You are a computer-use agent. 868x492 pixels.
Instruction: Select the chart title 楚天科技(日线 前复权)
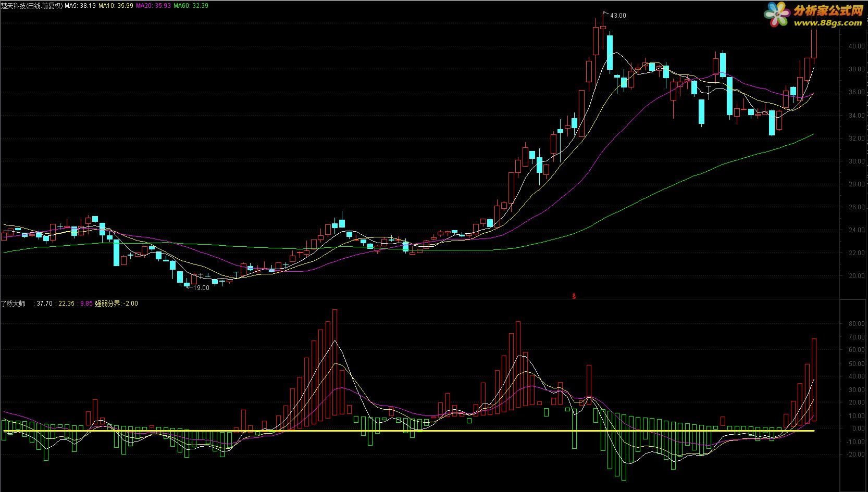32,6
